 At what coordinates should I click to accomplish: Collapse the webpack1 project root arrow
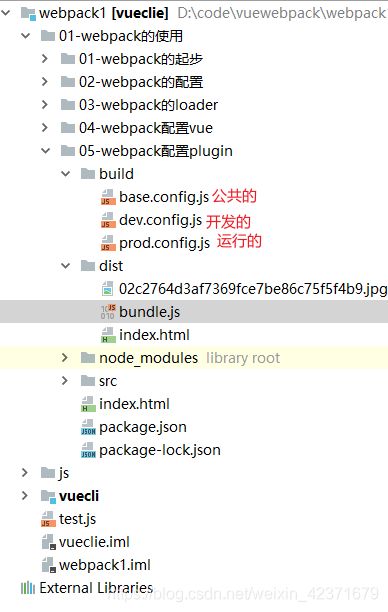(x=6, y=13)
